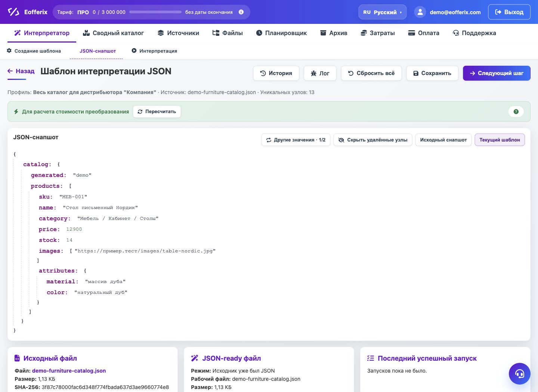Screen dimensions: 538x392
Task: Select the generated key node
Action: coord(49,175)
